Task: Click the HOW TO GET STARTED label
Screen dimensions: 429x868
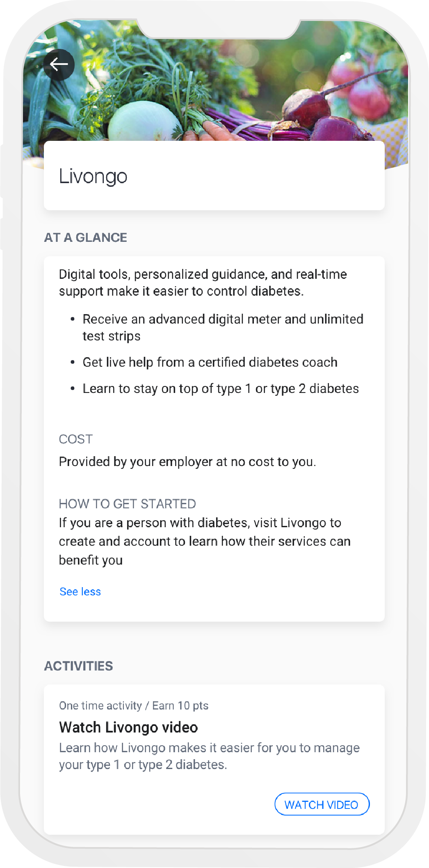Action: tap(128, 504)
